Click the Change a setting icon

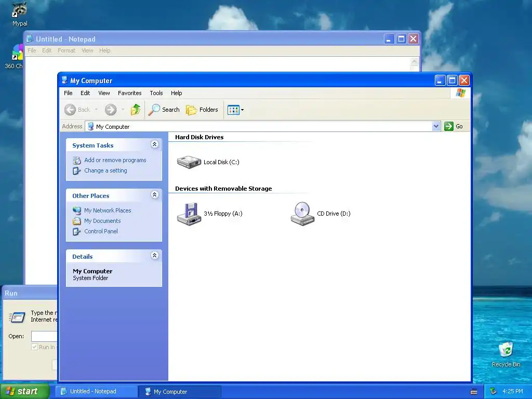[77, 170]
